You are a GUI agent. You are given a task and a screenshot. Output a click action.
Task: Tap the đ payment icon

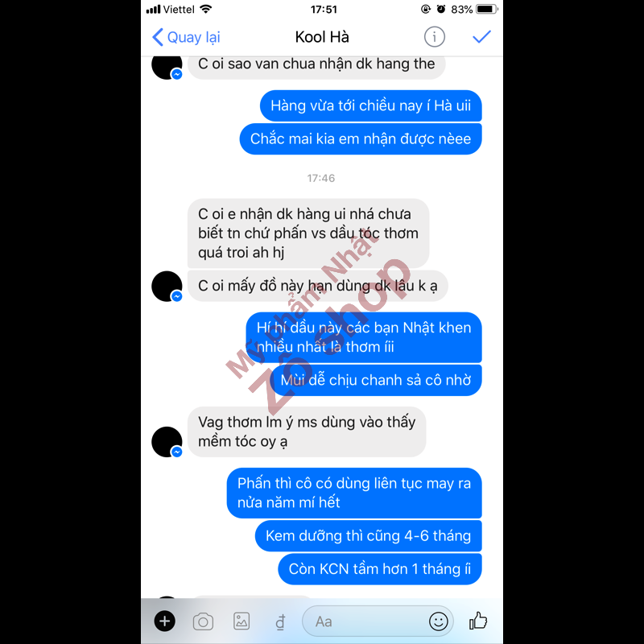tap(280, 621)
